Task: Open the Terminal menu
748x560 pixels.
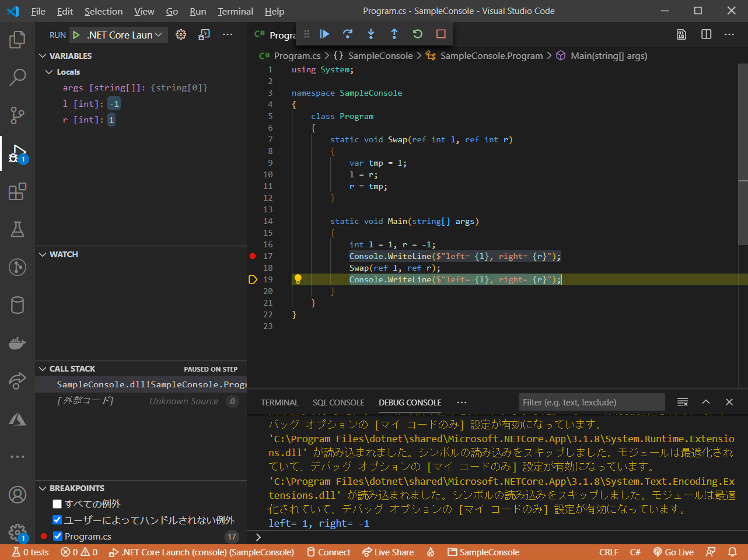Action: tap(236, 11)
